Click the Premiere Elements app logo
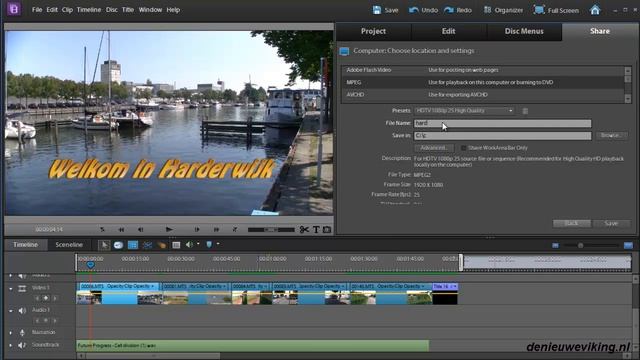This screenshot has height=360, width=640. [x=13, y=9]
